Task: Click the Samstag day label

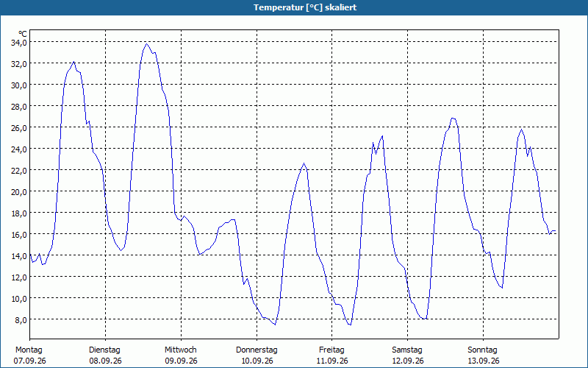Action: tap(407, 350)
